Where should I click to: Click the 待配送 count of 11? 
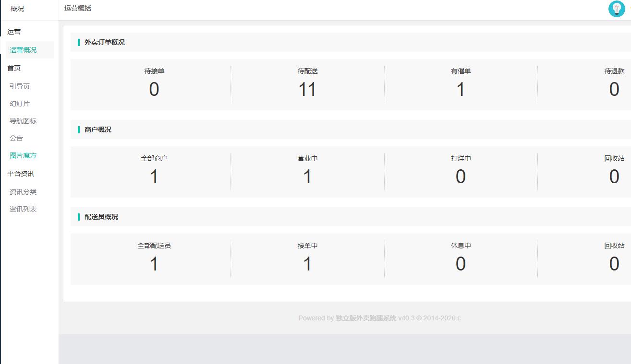pos(307,90)
